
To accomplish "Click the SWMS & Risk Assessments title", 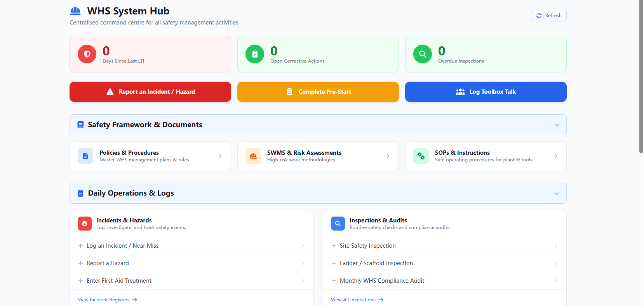I will [304, 153].
